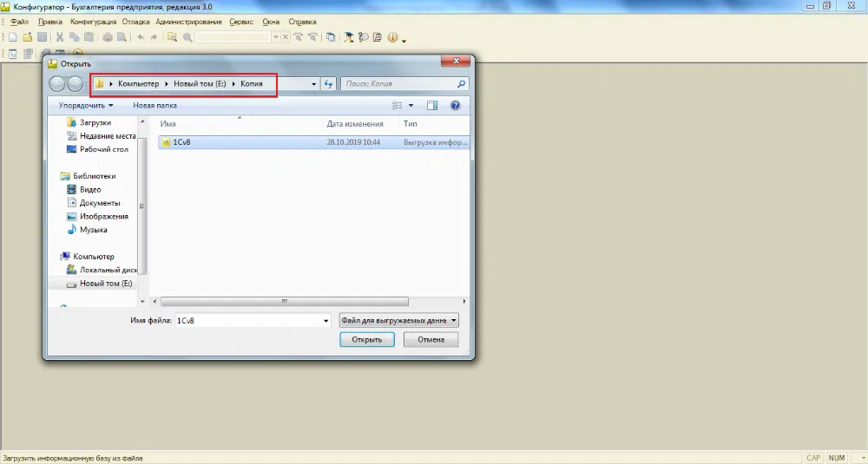The width and height of the screenshot is (868, 464).
Task: Click the search magnifier in Поиск field
Action: click(x=461, y=84)
